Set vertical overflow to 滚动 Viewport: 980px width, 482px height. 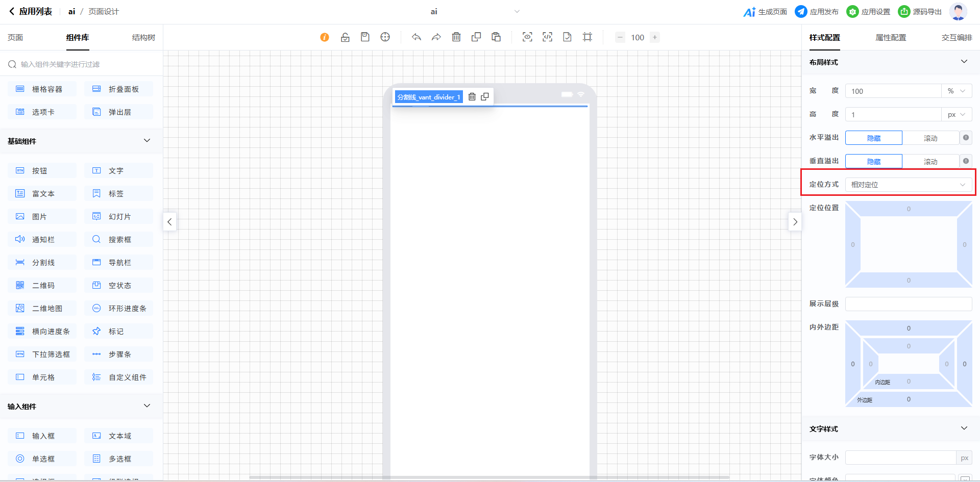930,162
